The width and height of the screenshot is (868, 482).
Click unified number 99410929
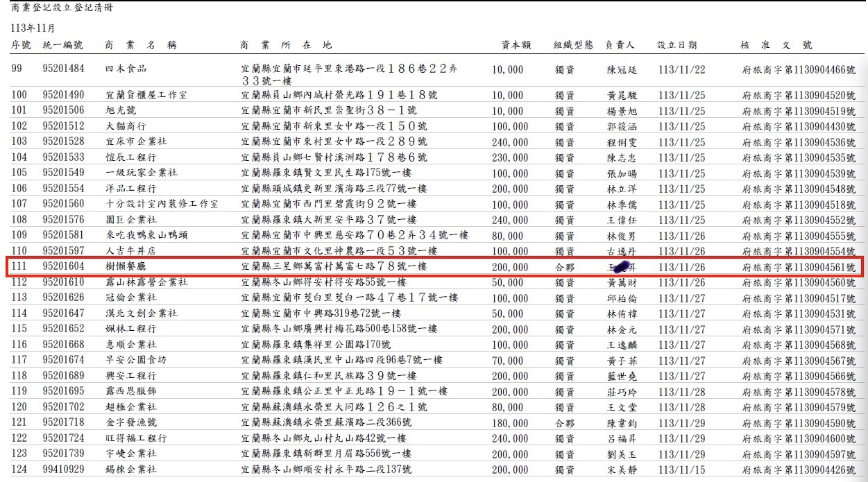(x=63, y=470)
